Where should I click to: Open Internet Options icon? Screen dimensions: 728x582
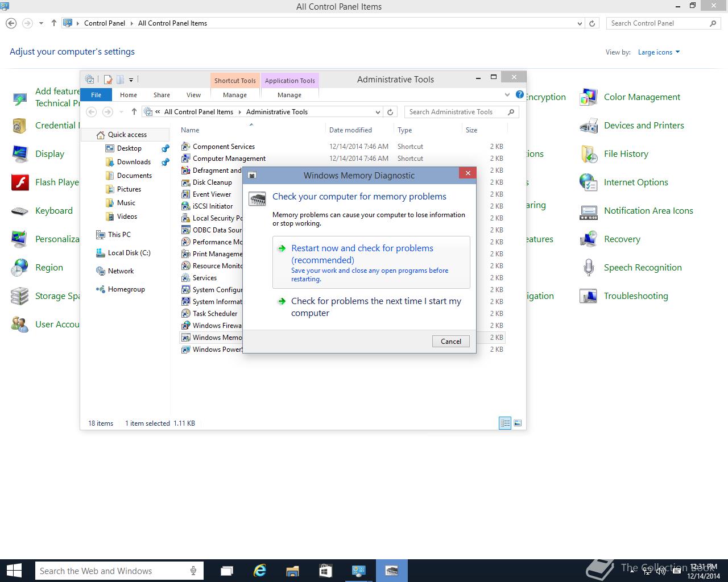pos(588,182)
